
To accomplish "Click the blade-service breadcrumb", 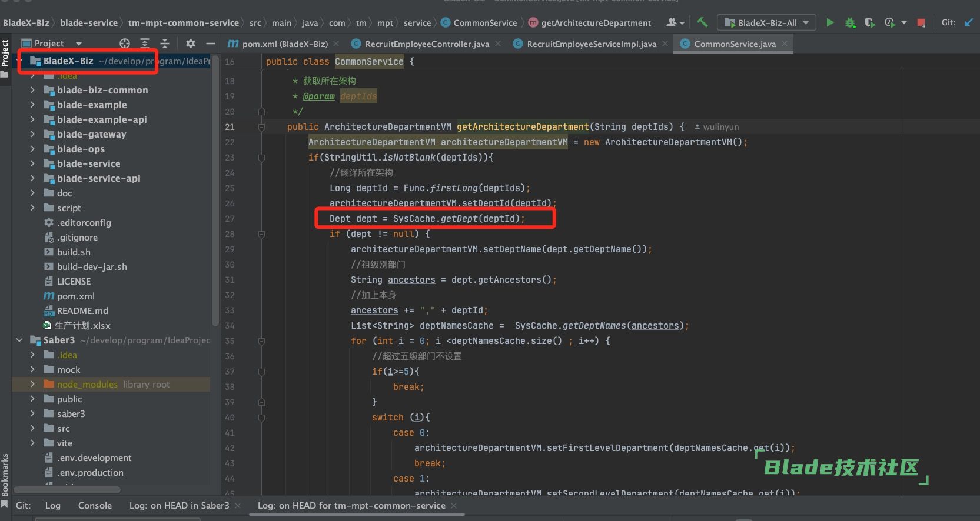I will [x=89, y=23].
